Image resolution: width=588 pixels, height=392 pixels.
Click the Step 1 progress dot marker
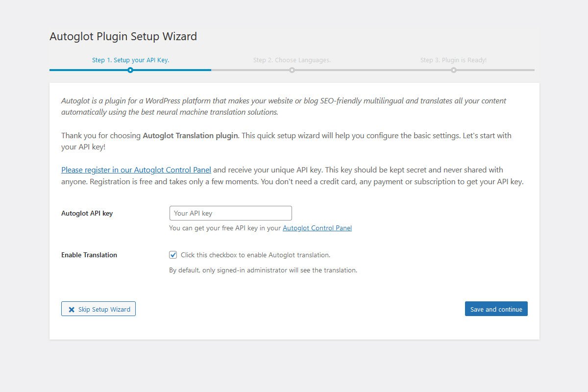(130, 70)
